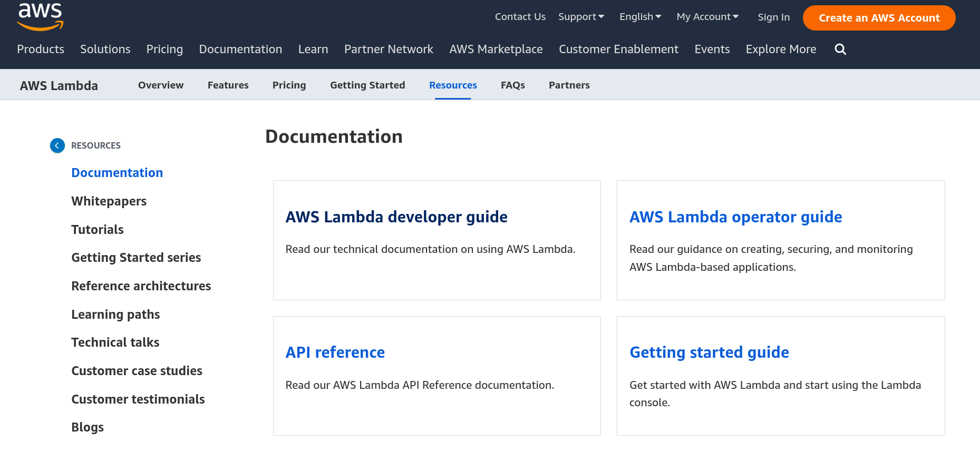Image resolution: width=980 pixels, height=470 pixels.
Task: Select Documentation in the sidebar
Action: 117,173
